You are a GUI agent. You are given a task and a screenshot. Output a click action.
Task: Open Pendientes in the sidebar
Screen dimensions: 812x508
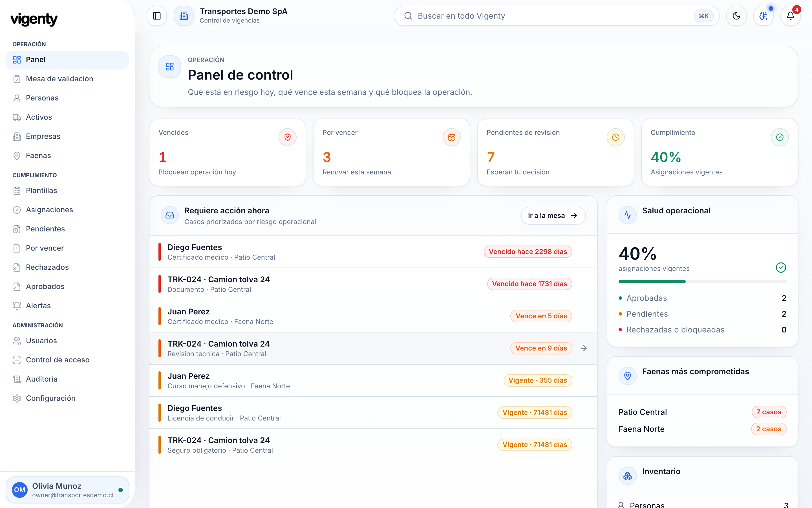pos(67,229)
